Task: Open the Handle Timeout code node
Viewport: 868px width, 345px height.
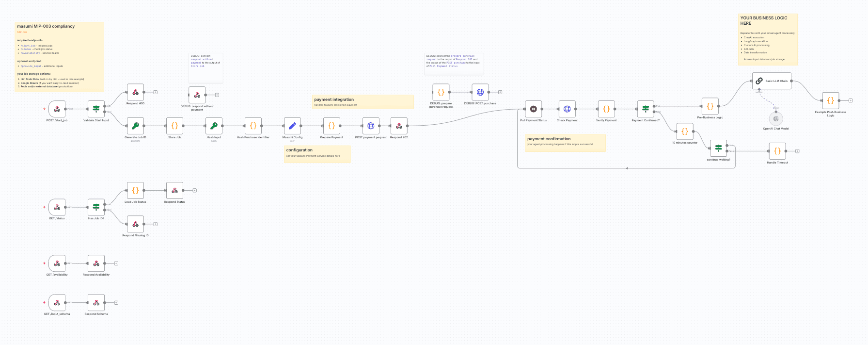Action: pyautogui.click(x=777, y=151)
